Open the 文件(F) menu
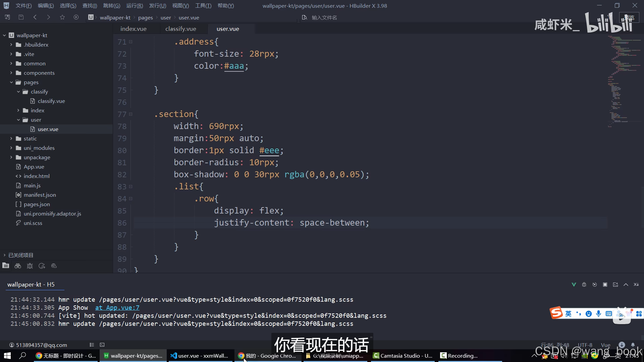Screen dimensions: 644x362 [x=23, y=6]
